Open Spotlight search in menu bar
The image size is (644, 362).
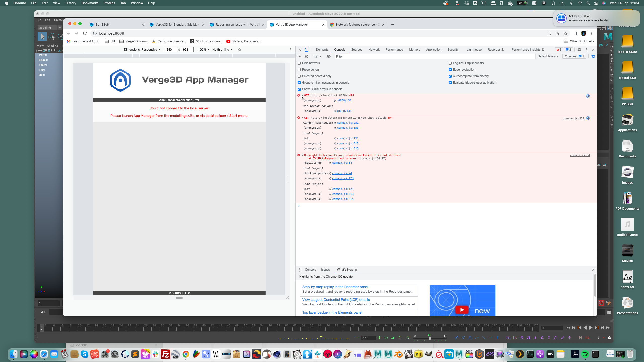588,3
